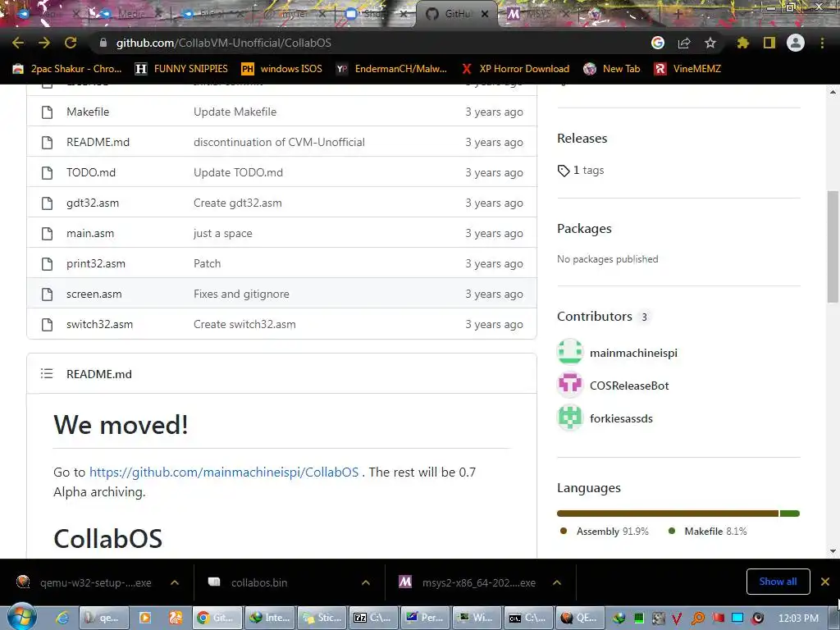Open contributor mainmachineispi's profile
Viewport: 840px width, 630px height.
[x=633, y=353]
